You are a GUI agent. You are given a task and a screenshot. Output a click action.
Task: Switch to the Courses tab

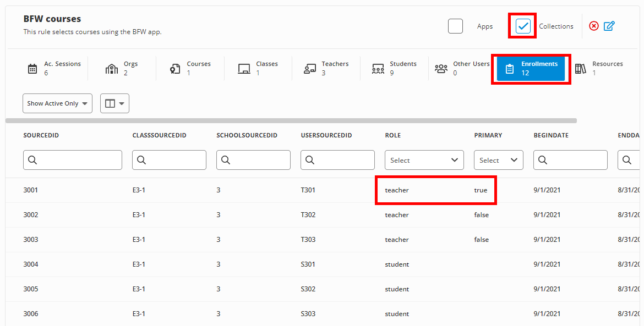tap(190, 68)
